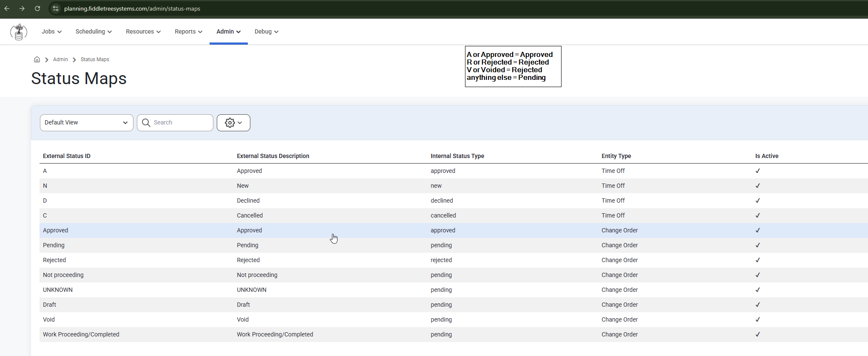Open the gear settings menu
This screenshot has height=356, width=868.
[233, 123]
